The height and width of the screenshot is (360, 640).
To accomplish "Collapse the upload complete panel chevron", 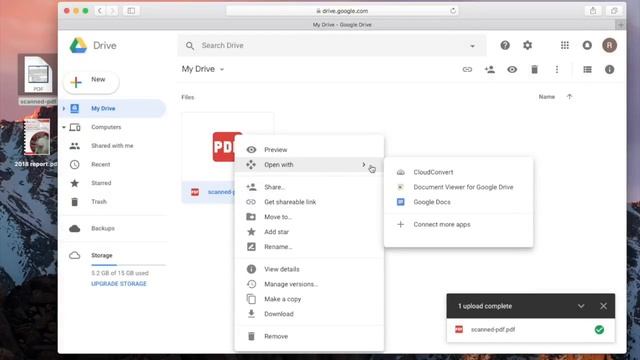I will (x=581, y=306).
